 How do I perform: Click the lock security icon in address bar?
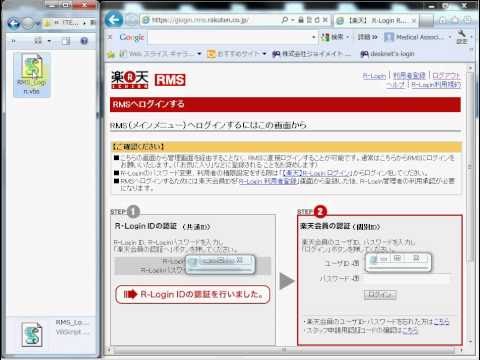coord(301,20)
